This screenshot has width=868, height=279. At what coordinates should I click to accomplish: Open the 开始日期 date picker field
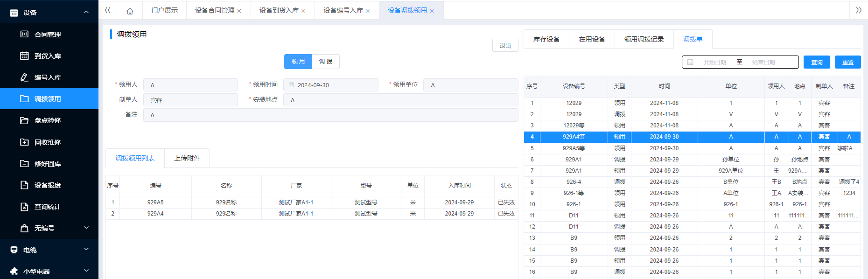pos(714,63)
